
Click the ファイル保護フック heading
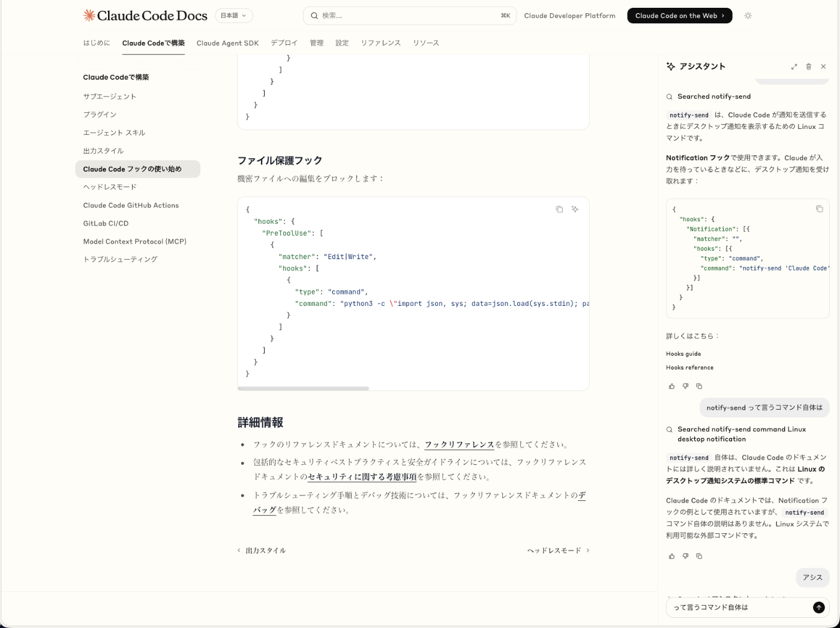(280, 160)
